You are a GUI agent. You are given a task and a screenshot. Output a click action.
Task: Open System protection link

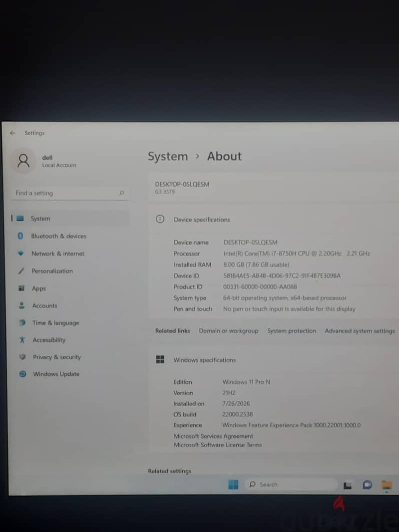pos(291,331)
